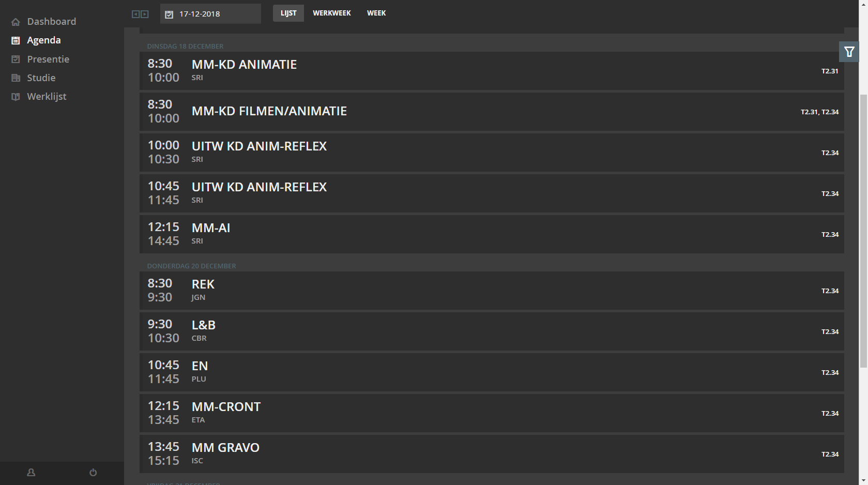Click room T2.31 of MM-KD ANIMATIE
Image resolution: width=868 pixels, height=485 pixels.
(x=830, y=71)
